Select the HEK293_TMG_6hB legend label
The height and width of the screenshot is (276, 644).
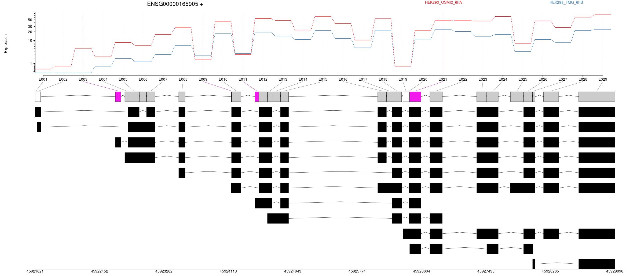[x=566, y=2]
